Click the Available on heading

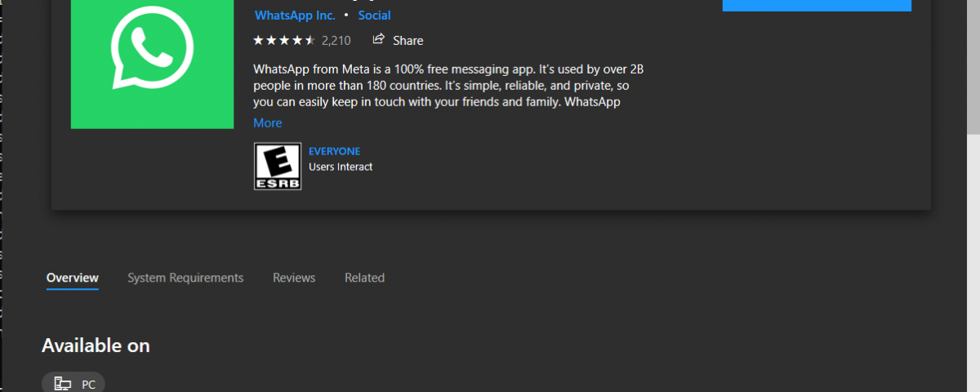96,345
